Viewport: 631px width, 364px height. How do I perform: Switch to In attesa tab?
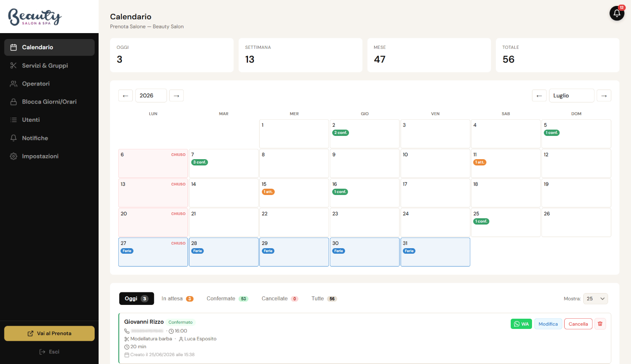tap(177, 299)
